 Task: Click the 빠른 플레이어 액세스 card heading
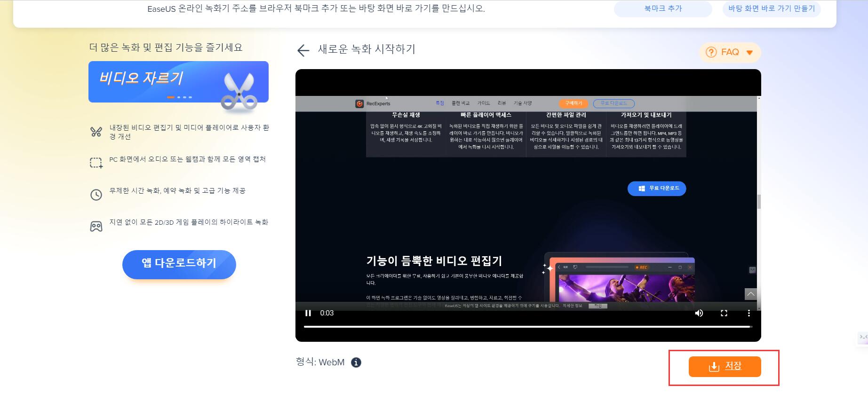pyautogui.click(x=486, y=115)
